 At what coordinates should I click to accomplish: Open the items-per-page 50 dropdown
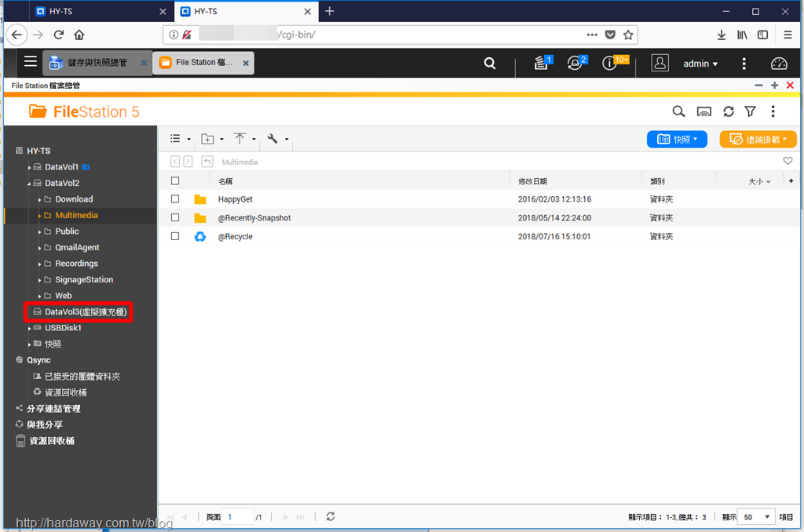click(756, 517)
